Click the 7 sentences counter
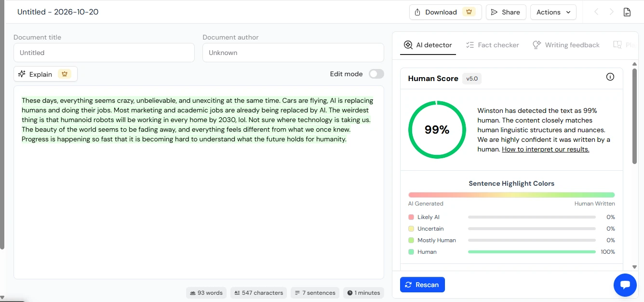The width and height of the screenshot is (644, 302). (x=315, y=293)
